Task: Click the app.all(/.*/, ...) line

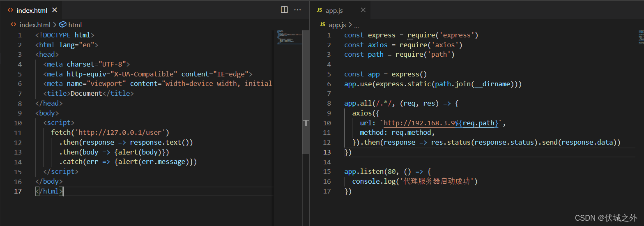Action: click(401, 104)
